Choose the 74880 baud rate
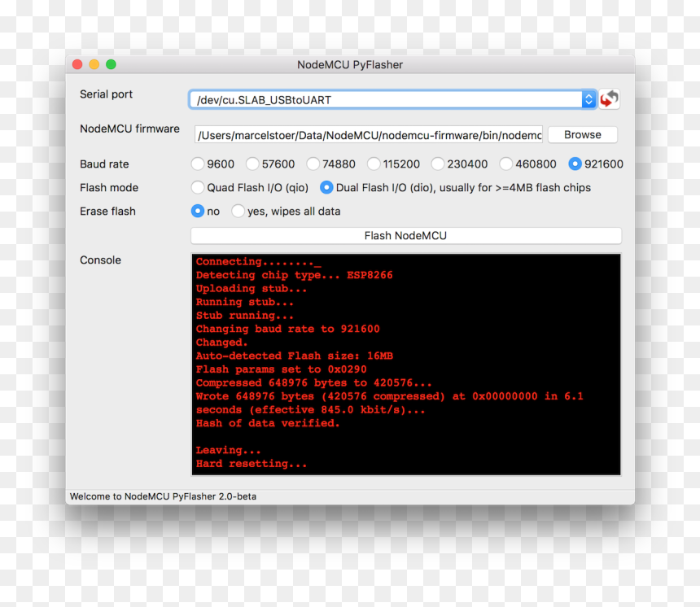Image resolution: width=700 pixels, height=607 pixels. pos(331,164)
